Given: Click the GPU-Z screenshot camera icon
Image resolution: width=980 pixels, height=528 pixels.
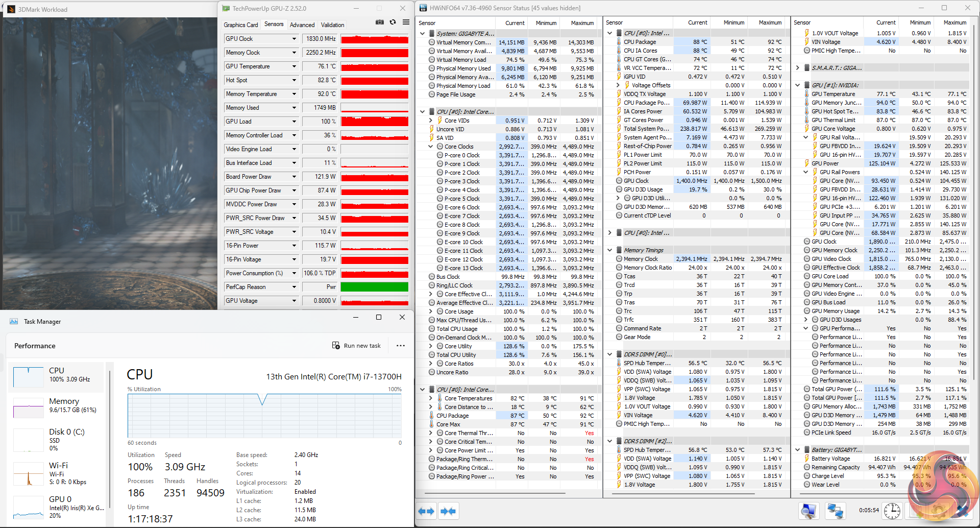Looking at the screenshot, I should (379, 22).
